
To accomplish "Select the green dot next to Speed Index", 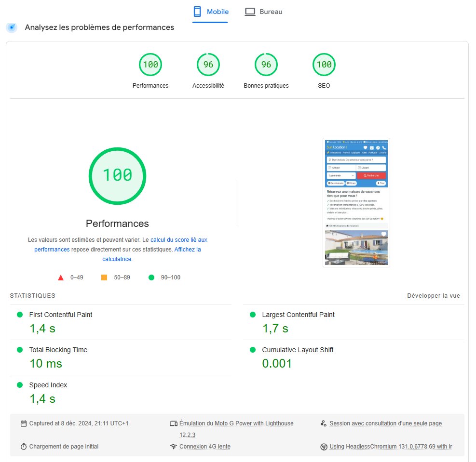I will tap(19, 385).
